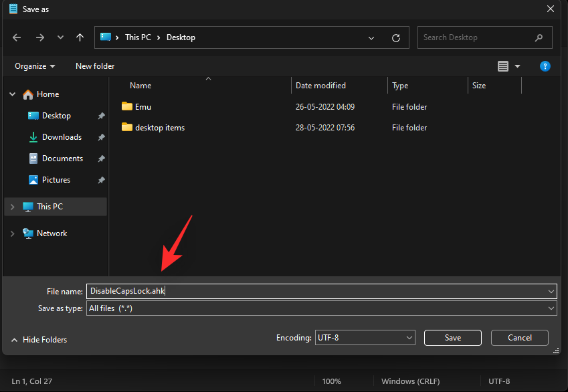Viewport: 568px width, 392px height.
Task: Sort by Date modified column header
Action: 320,86
